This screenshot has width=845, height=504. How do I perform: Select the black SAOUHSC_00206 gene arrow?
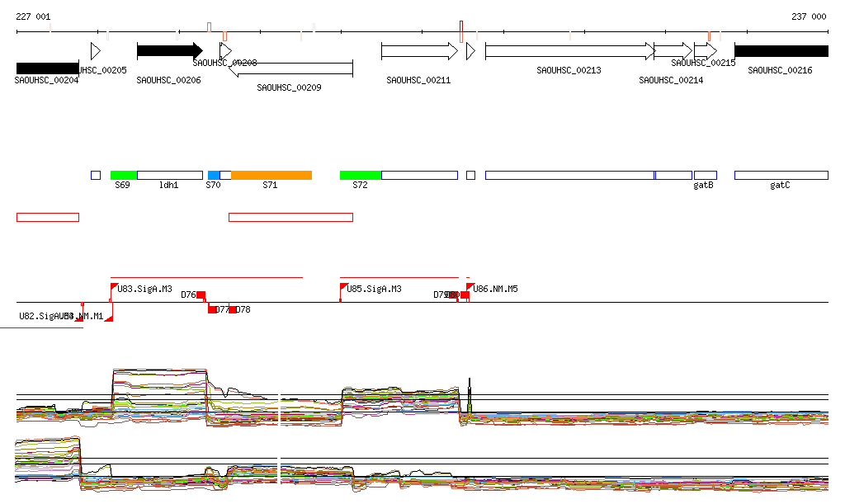[170, 51]
